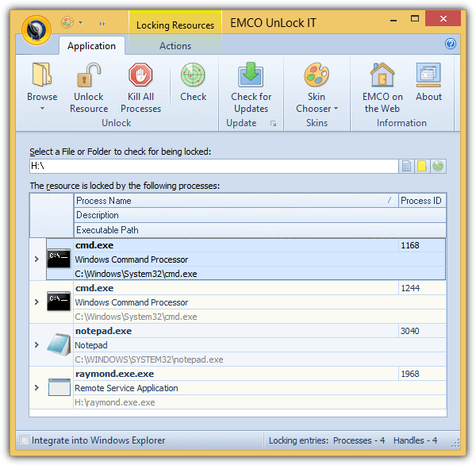This screenshot has height=465, width=476.
Task: Expand notepad.exe process row
Action: (x=36, y=344)
